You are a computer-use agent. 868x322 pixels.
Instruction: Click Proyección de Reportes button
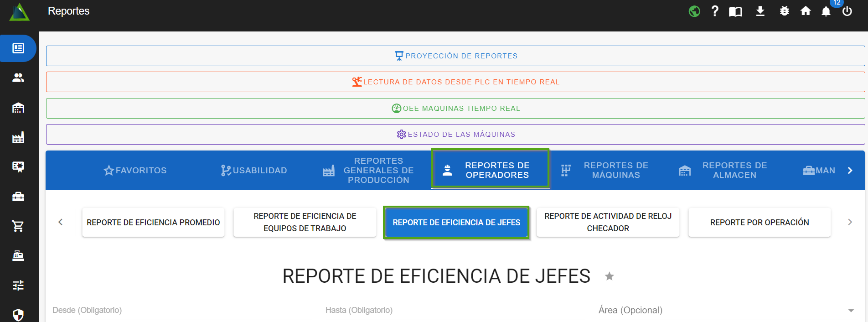pyautogui.click(x=455, y=56)
